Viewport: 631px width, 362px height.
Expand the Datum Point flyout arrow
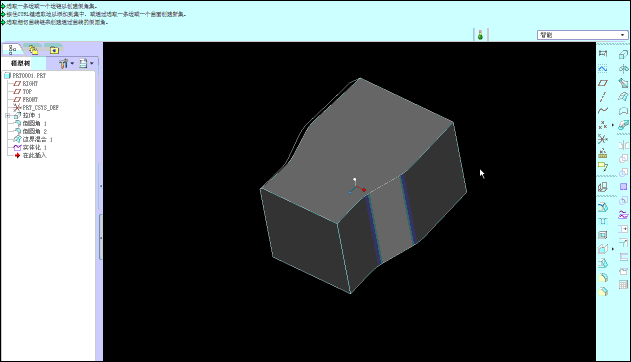pyautogui.click(x=613, y=125)
